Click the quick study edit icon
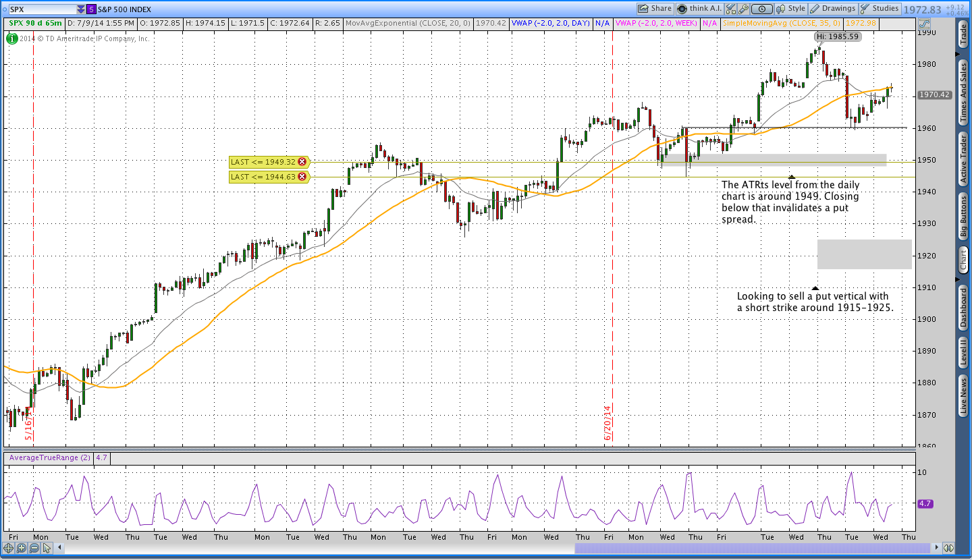The height and width of the screenshot is (560, 972). click(731, 9)
